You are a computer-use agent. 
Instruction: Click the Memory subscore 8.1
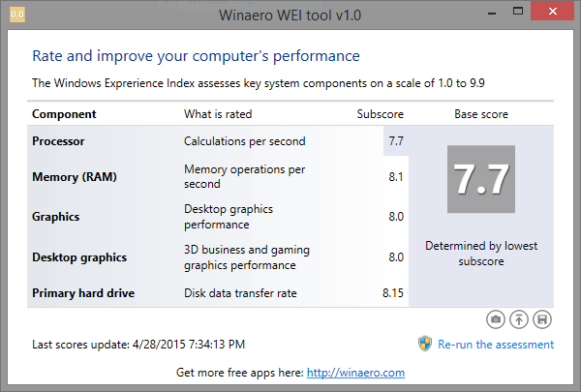point(396,177)
